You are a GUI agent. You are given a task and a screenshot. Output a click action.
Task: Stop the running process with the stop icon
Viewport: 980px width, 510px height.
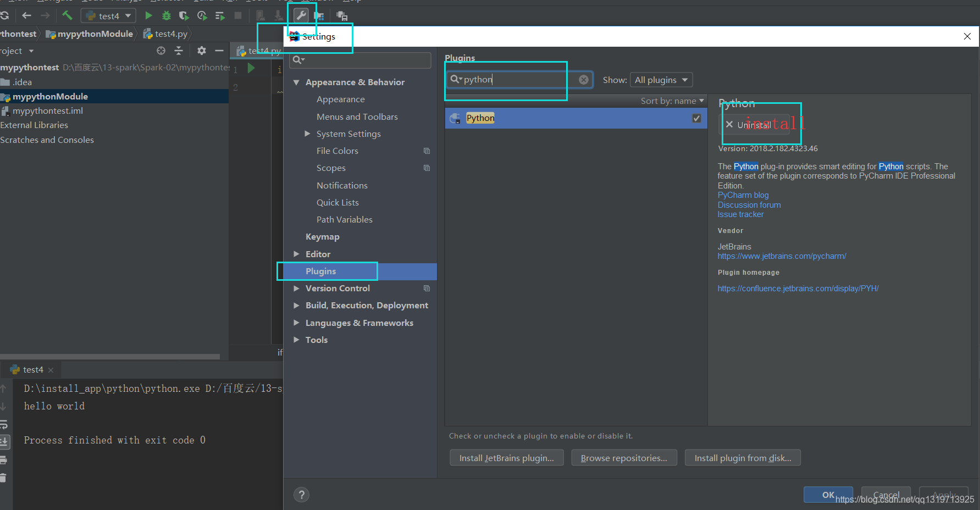237,15
